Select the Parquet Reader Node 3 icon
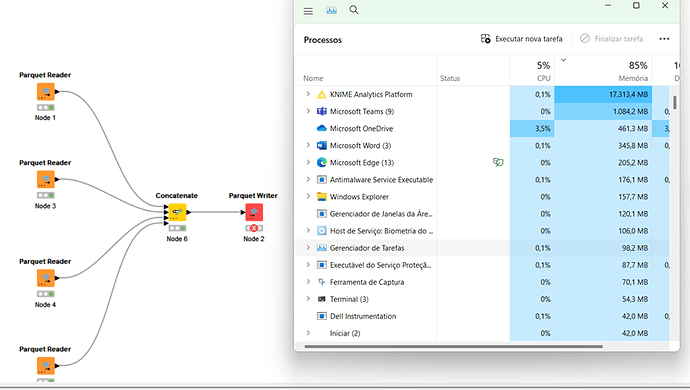Image resolution: width=690 pixels, height=390 pixels. (x=45, y=180)
